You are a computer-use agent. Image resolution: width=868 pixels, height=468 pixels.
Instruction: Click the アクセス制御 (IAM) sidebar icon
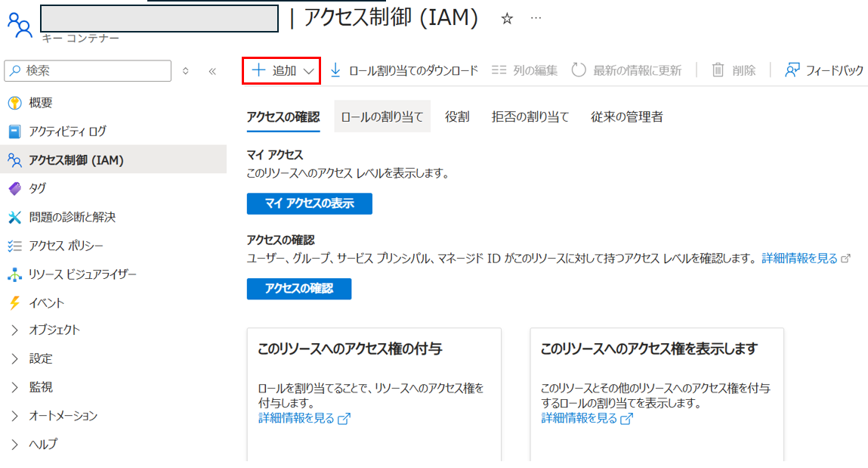(x=15, y=160)
